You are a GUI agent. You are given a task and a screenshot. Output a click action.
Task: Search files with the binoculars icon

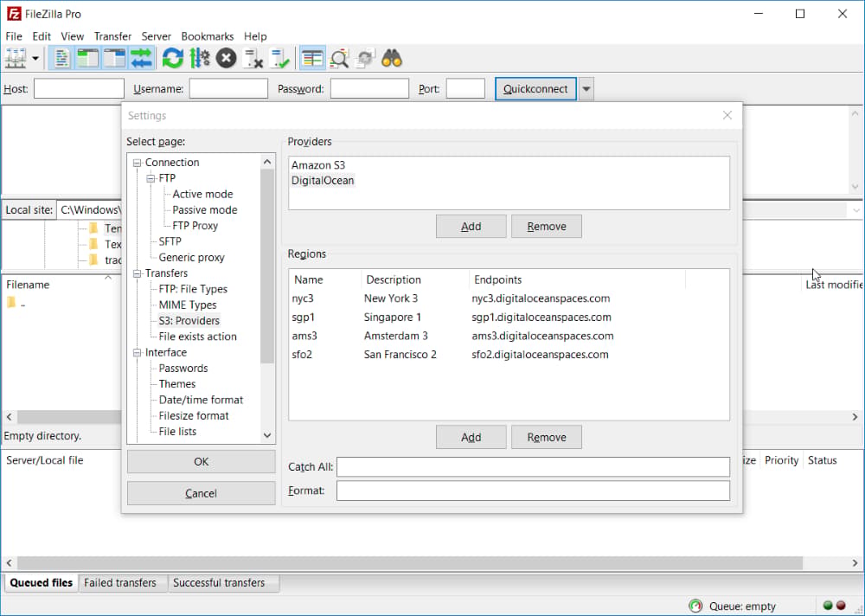coord(392,58)
